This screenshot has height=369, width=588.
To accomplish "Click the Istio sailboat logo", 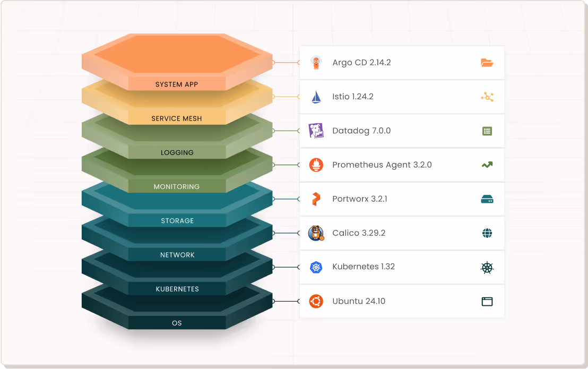I will (316, 97).
